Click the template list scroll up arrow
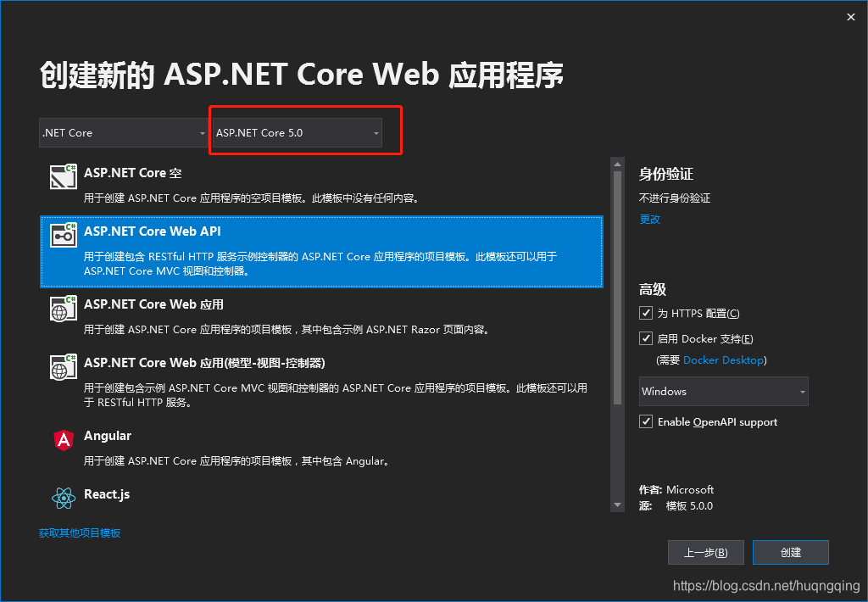Image resolution: width=868 pixels, height=602 pixels. pos(617,164)
